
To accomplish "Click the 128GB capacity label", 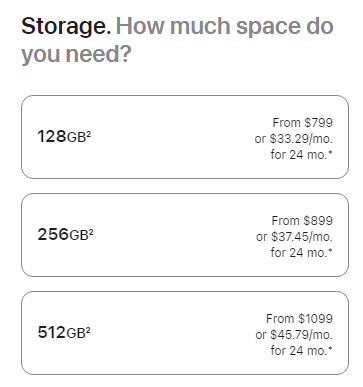I will coord(64,137).
